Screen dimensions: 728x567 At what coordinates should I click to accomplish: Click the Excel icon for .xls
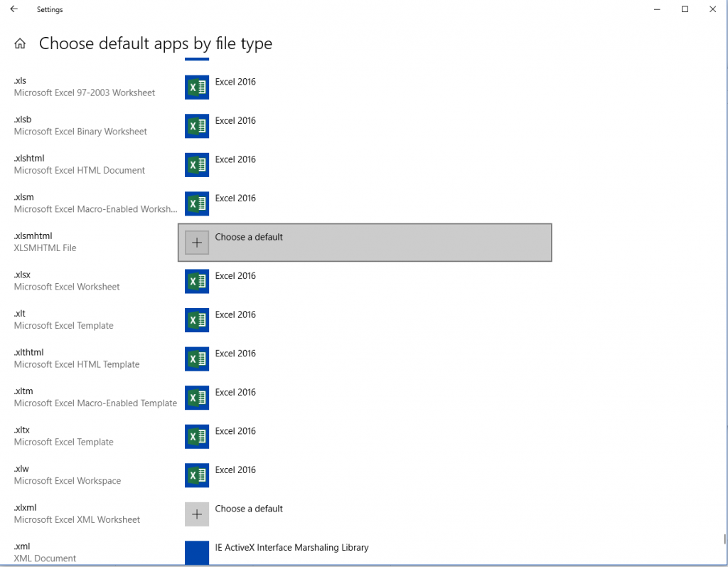coord(197,88)
